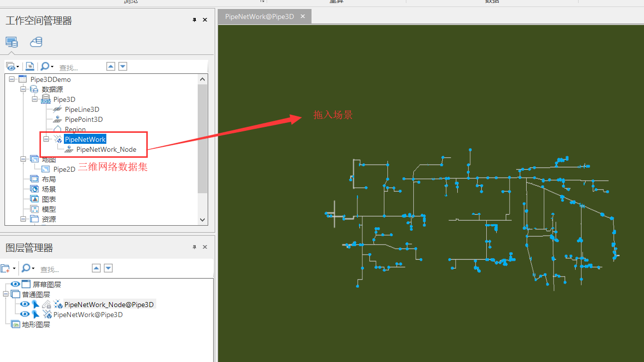
Task: Collapse the 普通图层 layer group
Action: click(x=5, y=294)
